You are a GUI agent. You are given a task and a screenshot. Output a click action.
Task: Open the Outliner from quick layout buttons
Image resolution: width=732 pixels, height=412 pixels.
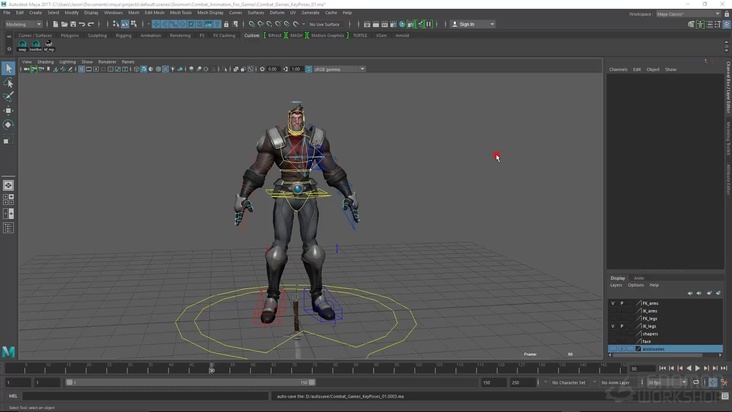coord(8,228)
